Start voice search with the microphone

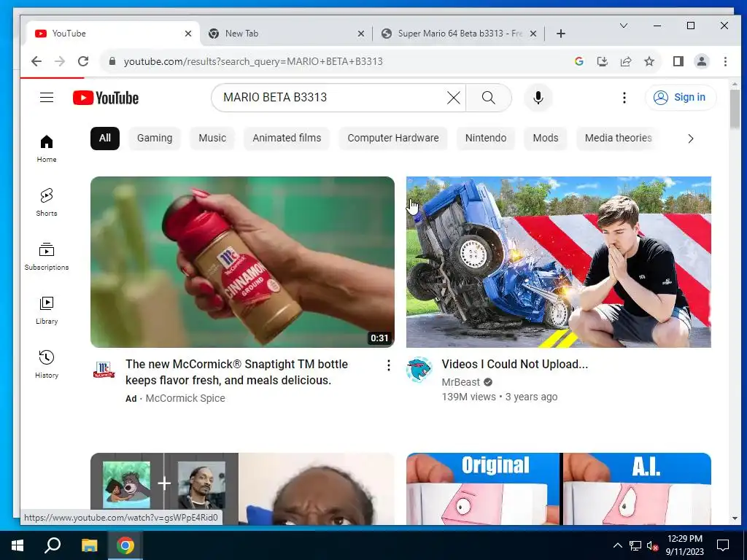[538, 98]
